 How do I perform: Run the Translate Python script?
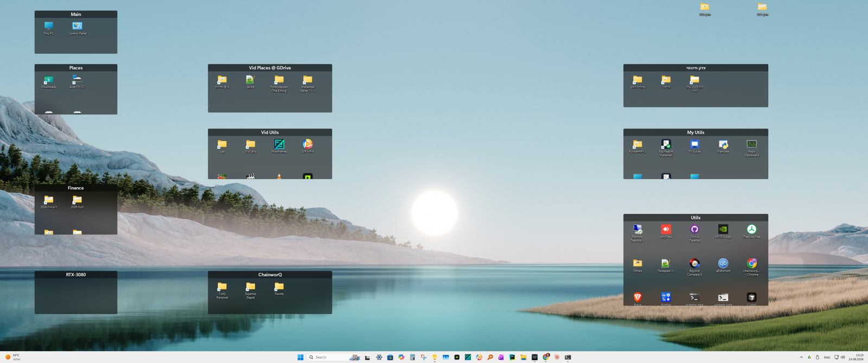point(723,146)
